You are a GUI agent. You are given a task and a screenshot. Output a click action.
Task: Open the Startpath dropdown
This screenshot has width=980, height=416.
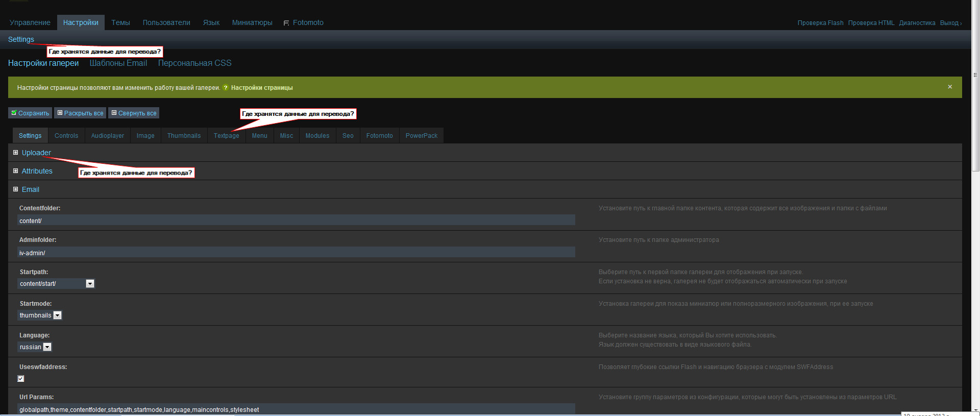[56, 284]
